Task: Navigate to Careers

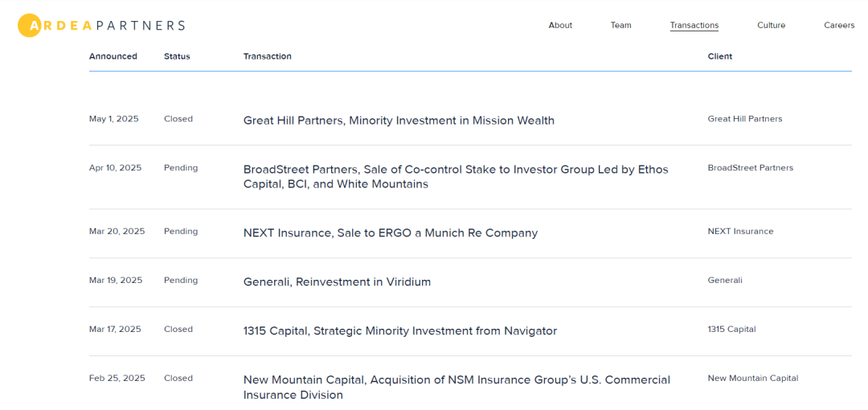Action: point(838,26)
